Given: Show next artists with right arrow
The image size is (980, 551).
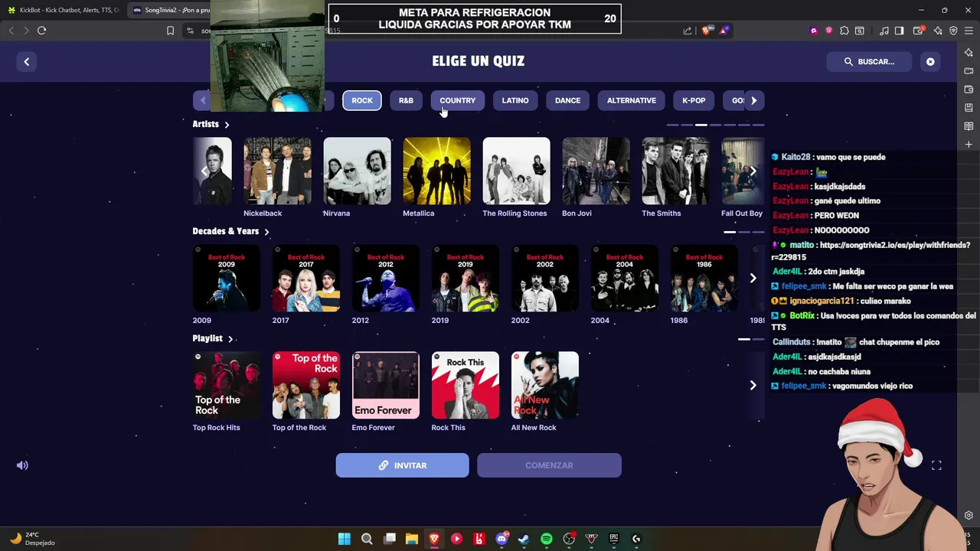Looking at the screenshot, I should (753, 171).
